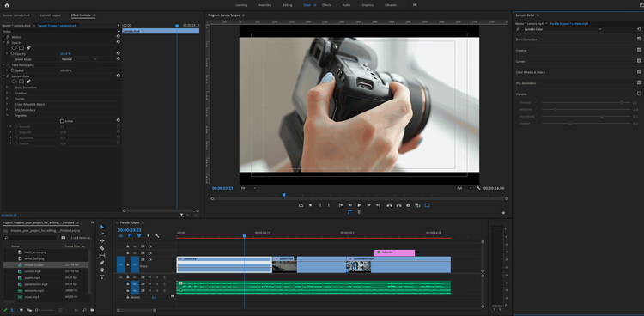Click the Lift button in Program monitor

click(389, 205)
